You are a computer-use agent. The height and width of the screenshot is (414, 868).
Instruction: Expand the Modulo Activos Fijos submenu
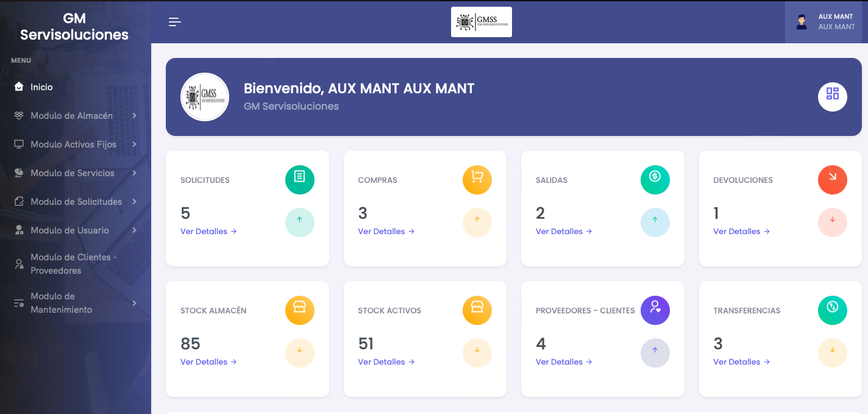tap(73, 145)
